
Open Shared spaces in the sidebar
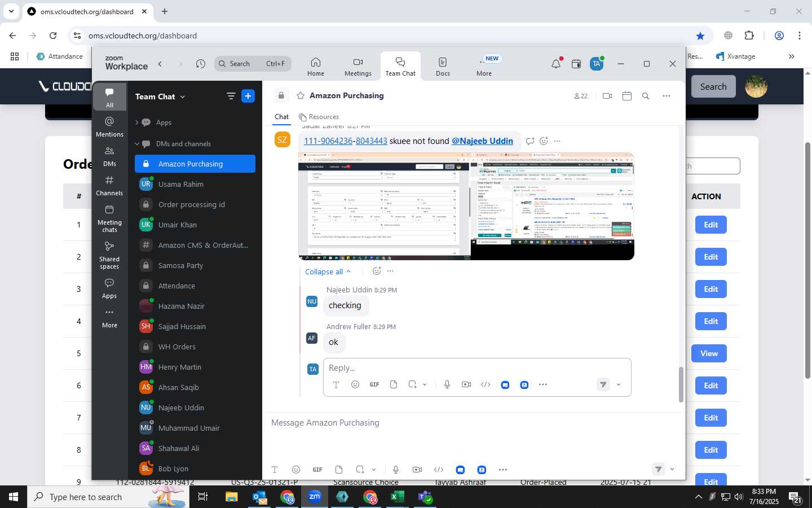pyautogui.click(x=109, y=255)
